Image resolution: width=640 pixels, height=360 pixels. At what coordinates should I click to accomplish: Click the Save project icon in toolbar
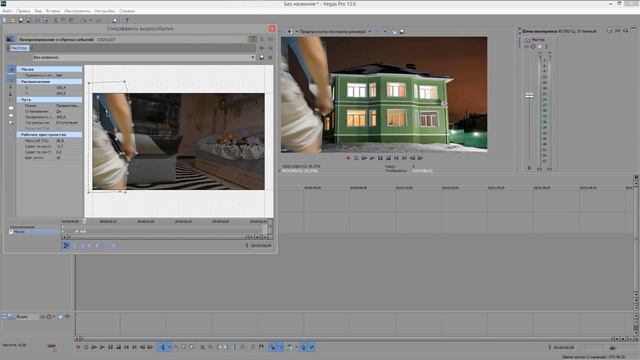(x=21, y=20)
